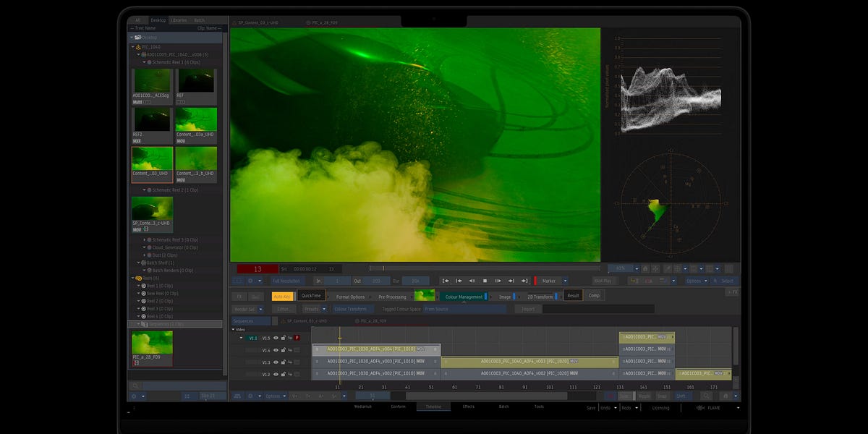The height and width of the screenshot is (434, 868).
Task: Jump to the start of the clip
Action: (x=446, y=281)
